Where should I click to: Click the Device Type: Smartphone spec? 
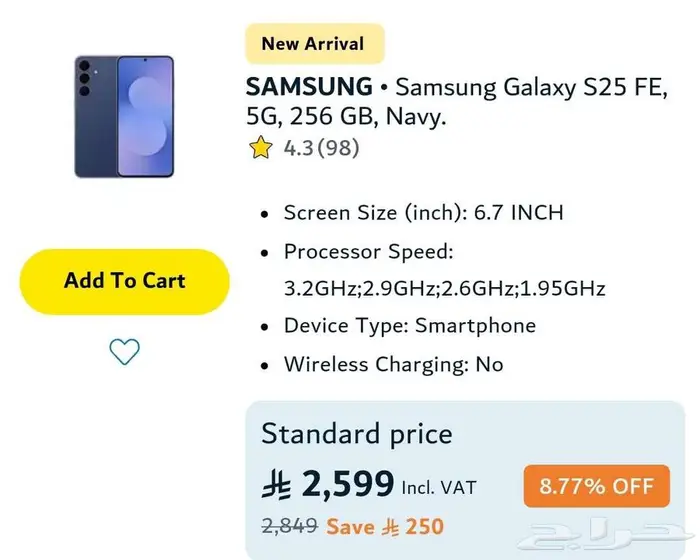[x=409, y=326]
